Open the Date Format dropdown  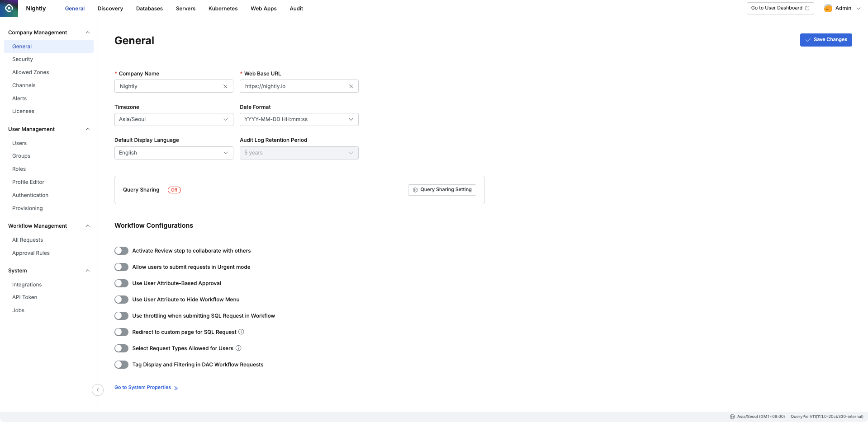click(299, 119)
